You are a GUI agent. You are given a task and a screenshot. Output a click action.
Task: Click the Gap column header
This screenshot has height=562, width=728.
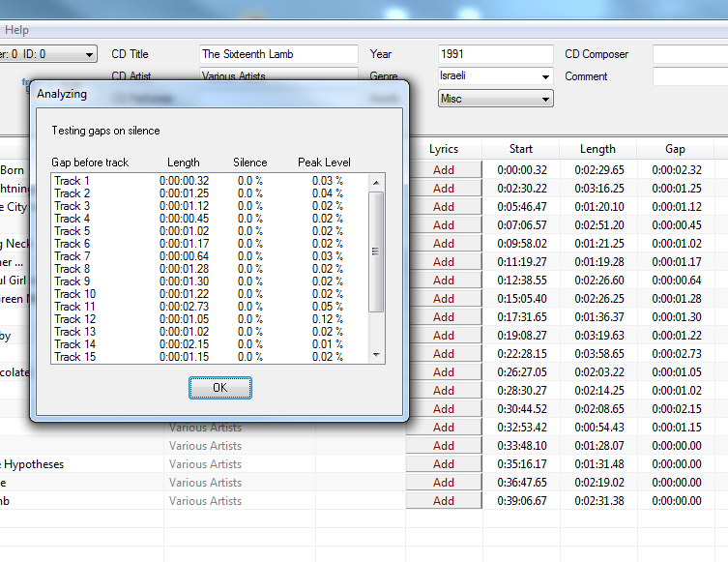click(675, 149)
